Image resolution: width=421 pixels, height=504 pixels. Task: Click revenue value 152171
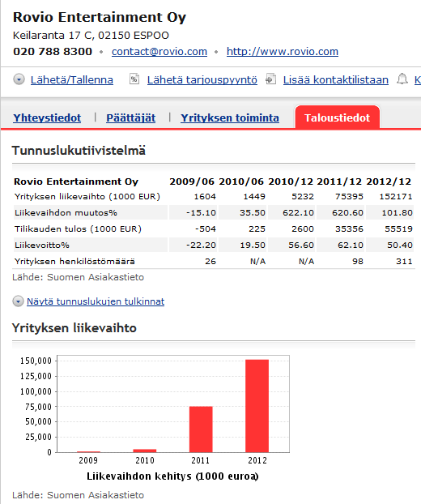pos(396,196)
